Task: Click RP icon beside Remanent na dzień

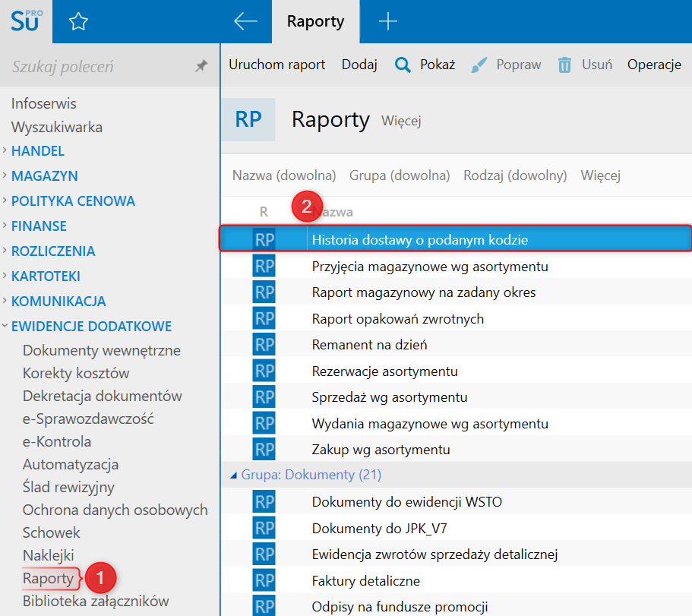Action: [x=264, y=345]
